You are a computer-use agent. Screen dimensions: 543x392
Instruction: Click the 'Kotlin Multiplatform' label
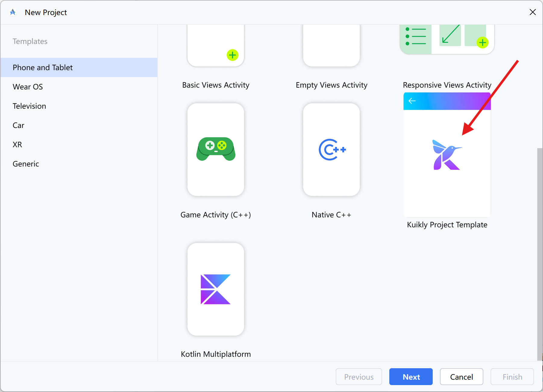pos(216,354)
